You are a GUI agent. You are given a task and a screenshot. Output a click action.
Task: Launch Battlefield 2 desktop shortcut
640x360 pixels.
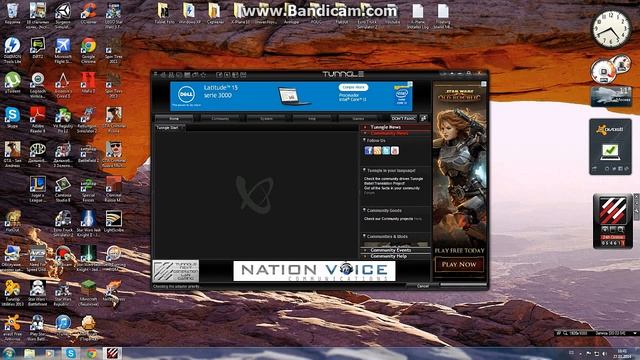[88, 152]
